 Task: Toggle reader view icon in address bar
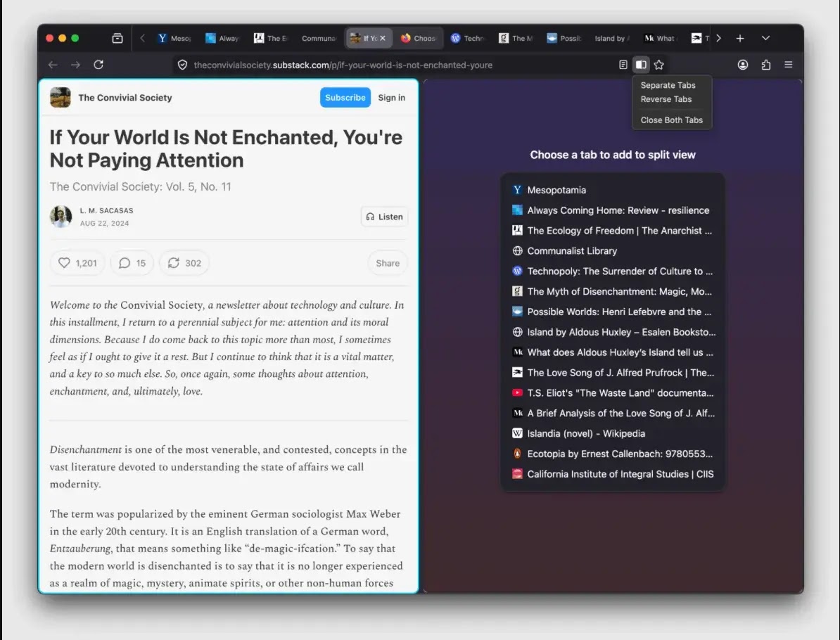(623, 65)
